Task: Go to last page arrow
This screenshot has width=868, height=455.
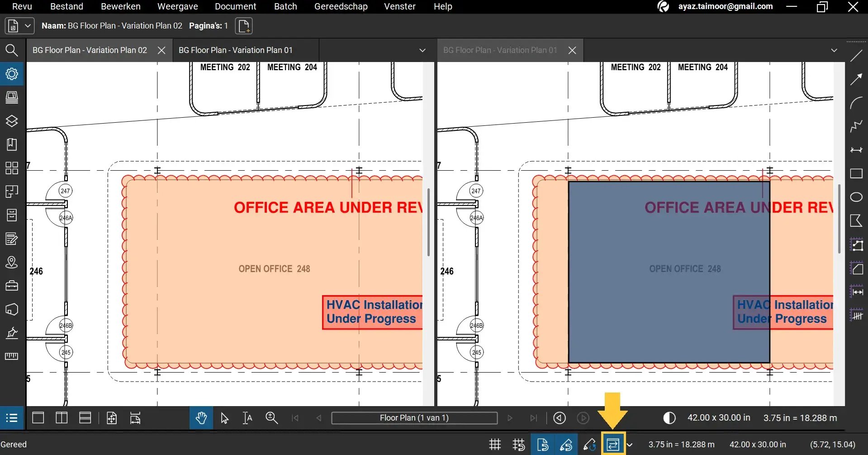Action: [534, 418]
